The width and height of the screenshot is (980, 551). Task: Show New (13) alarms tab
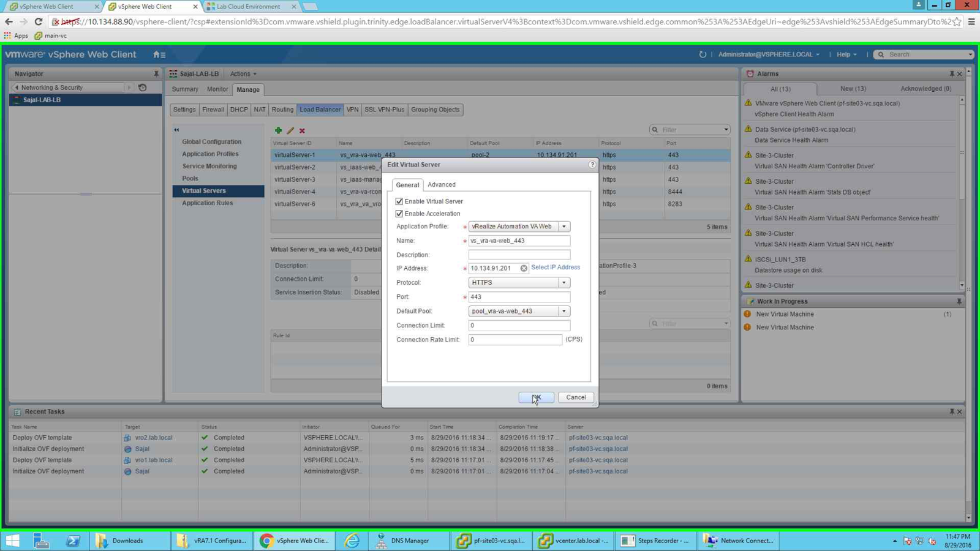(x=853, y=89)
